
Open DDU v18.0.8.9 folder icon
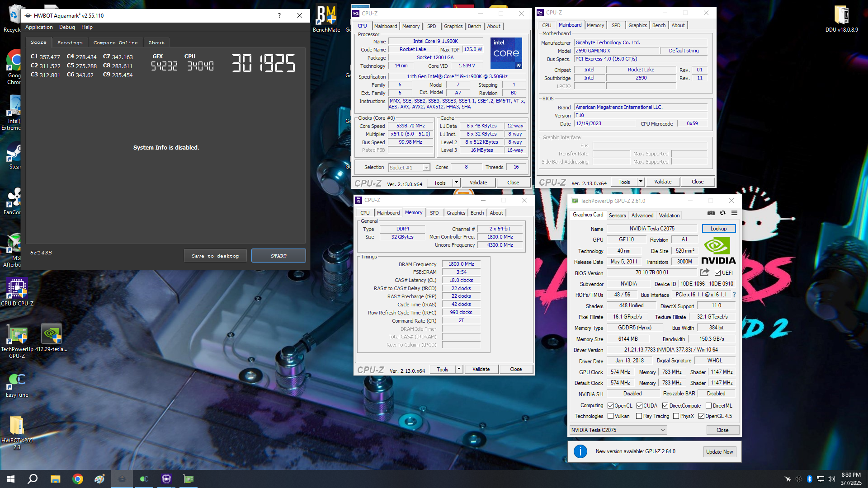point(841,19)
